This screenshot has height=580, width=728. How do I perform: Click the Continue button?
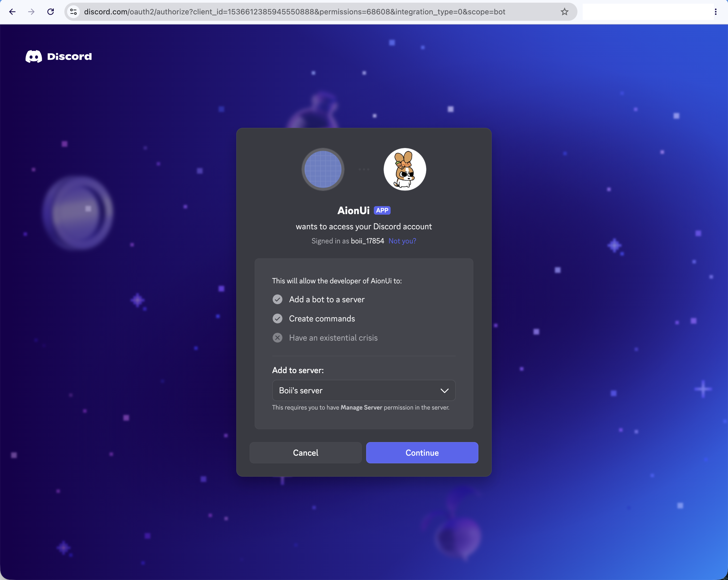click(x=422, y=453)
